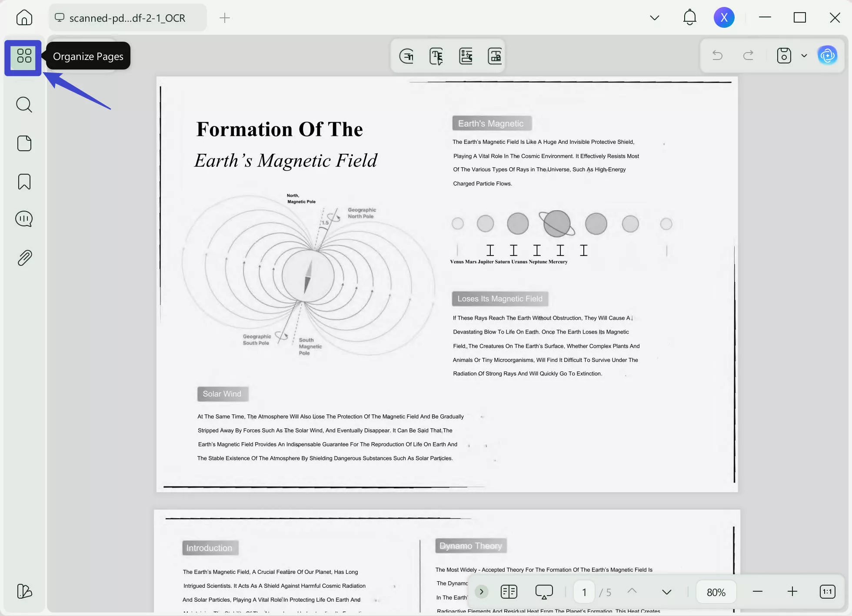Screen dimensions: 852x616
Task: Launch the AI assistant robot icon
Action: tap(828, 55)
